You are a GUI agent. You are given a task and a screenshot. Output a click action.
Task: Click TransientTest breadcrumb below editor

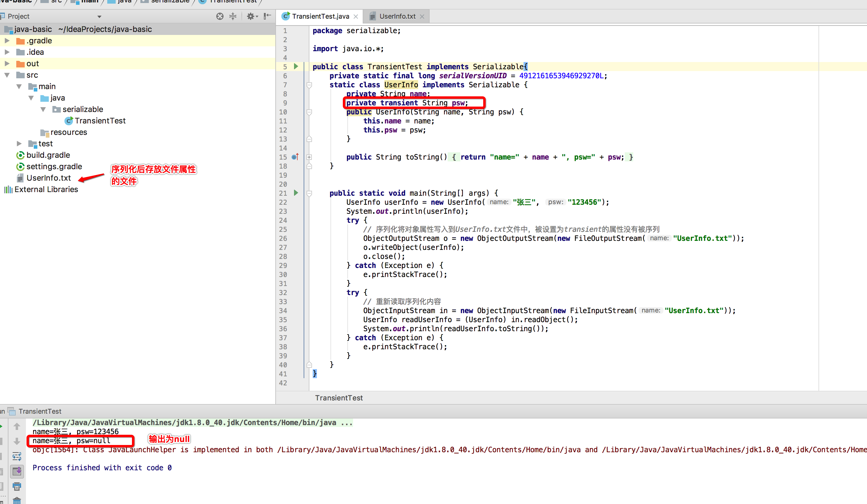click(339, 398)
